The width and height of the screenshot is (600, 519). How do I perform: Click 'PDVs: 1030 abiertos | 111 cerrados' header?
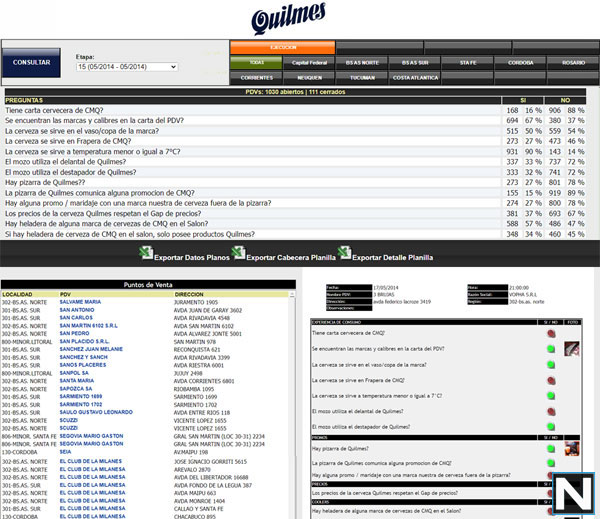[x=295, y=92]
